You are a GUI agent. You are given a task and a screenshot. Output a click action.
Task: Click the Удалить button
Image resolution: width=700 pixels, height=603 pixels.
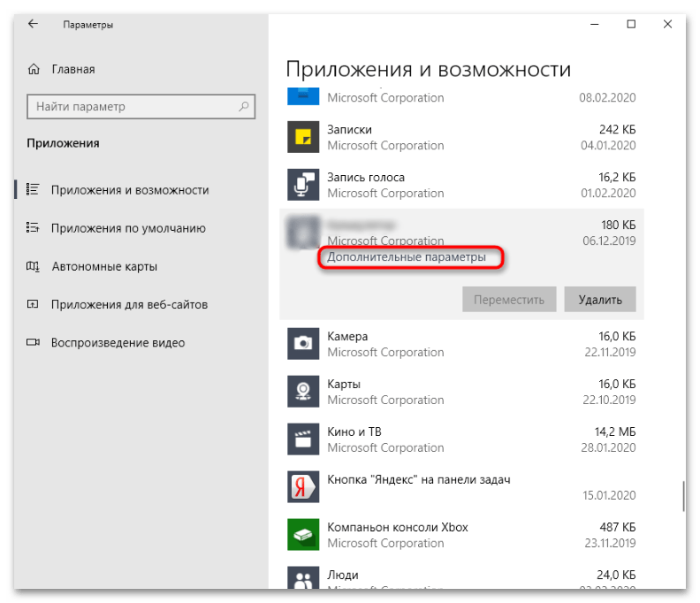click(x=600, y=299)
